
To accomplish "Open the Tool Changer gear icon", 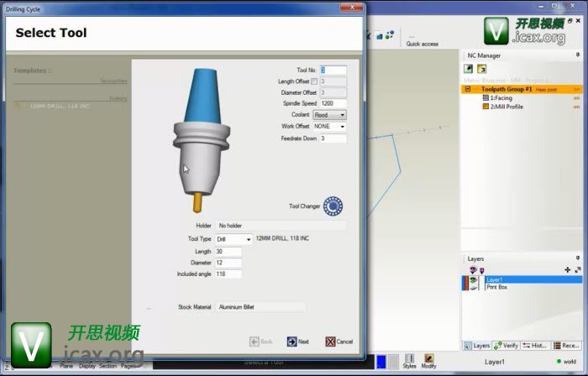I will pos(333,206).
